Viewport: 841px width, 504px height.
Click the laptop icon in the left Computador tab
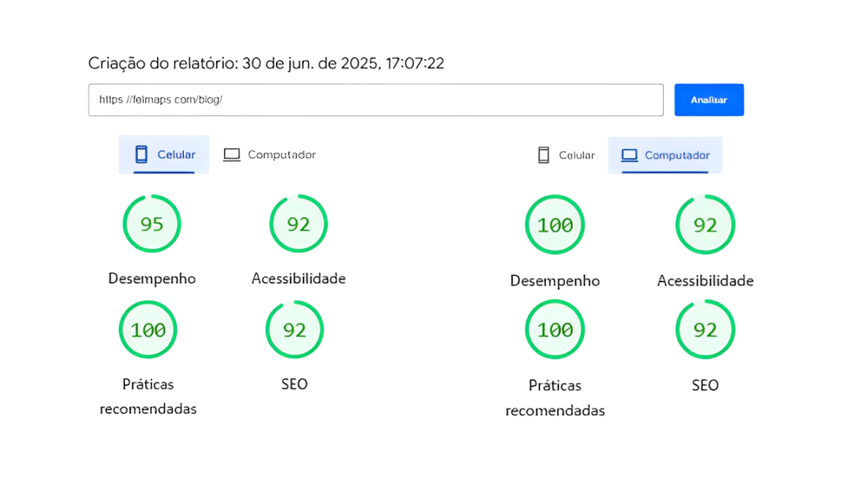[x=231, y=155]
